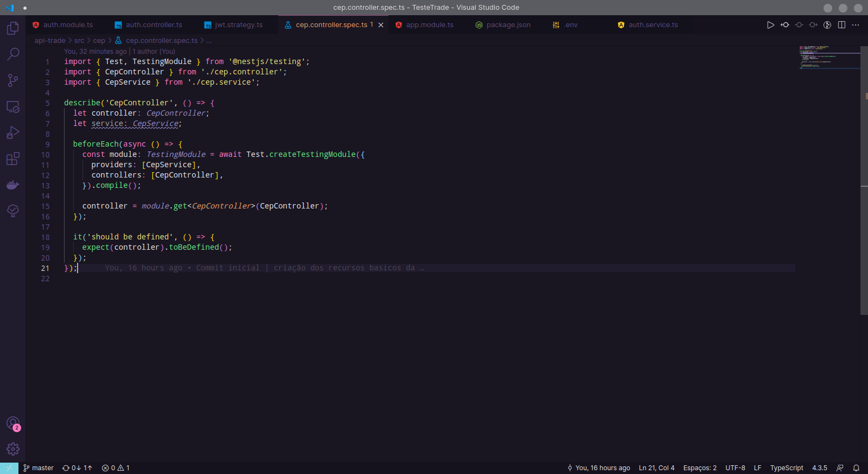The width and height of the screenshot is (868, 474).
Task: Open Problems panel via errors and warnings count
Action: pyautogui.click(x=116, y=468)
